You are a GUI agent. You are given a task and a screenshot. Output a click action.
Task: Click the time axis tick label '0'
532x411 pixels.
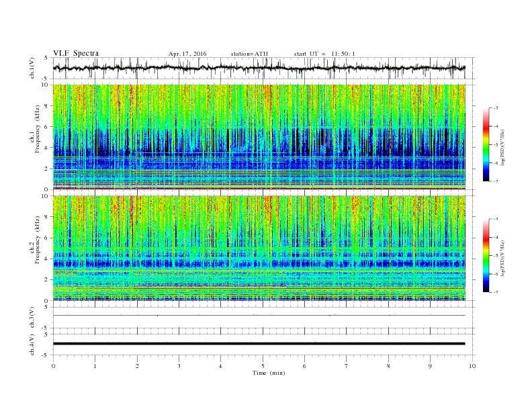tap(53, 366)
